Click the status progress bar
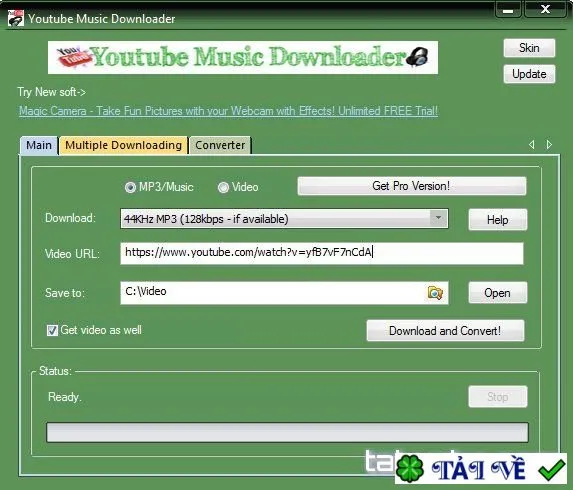Screen dimensions: 573x490 click(287, 432)
